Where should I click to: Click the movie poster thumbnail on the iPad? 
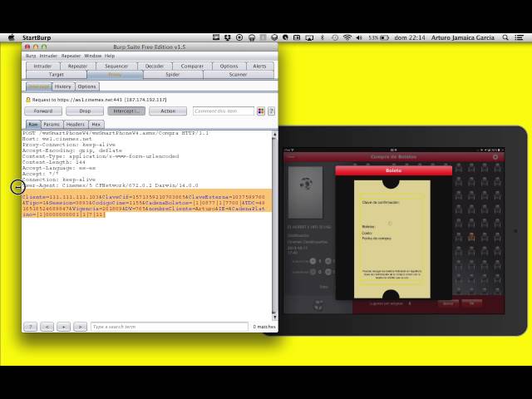(x=305, y=192)
